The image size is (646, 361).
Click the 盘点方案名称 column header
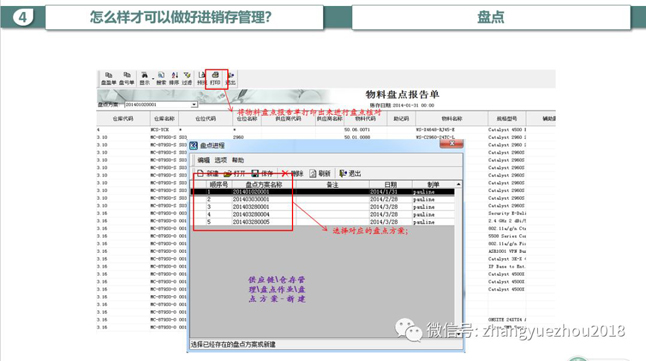[264, 185]
